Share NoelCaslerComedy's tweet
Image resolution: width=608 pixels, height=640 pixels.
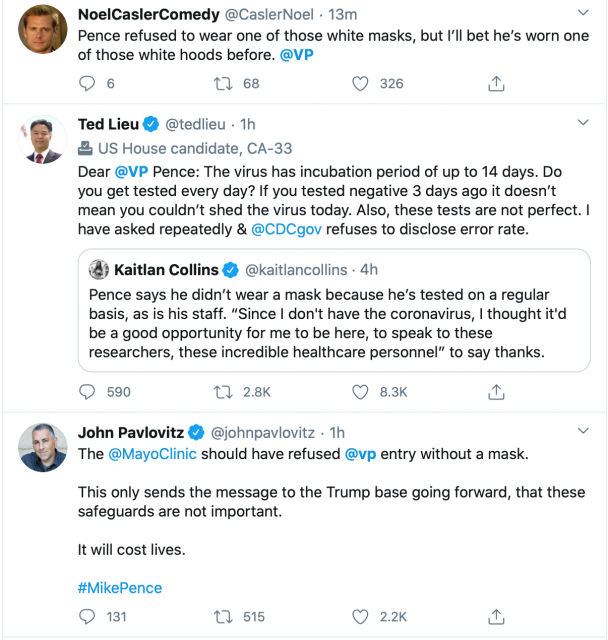click(496, 84)
